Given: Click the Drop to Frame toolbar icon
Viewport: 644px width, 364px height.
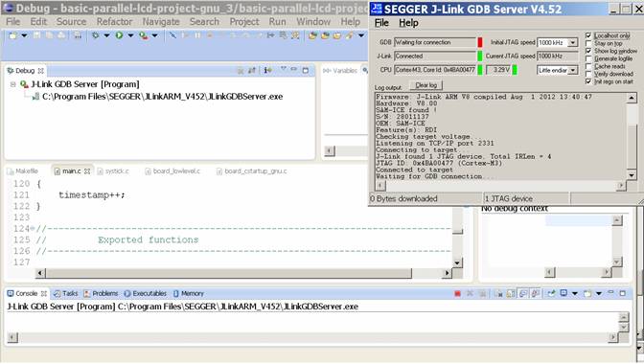Looking at the screenshot, I should coord(270,35).
